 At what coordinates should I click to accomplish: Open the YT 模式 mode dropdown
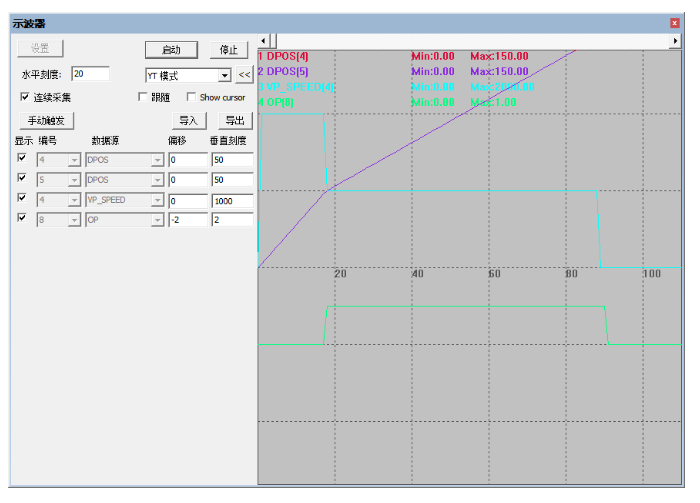click(225, 75)
